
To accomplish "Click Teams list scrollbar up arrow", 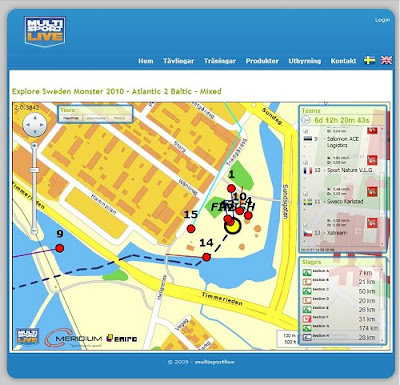I will 382,129.
